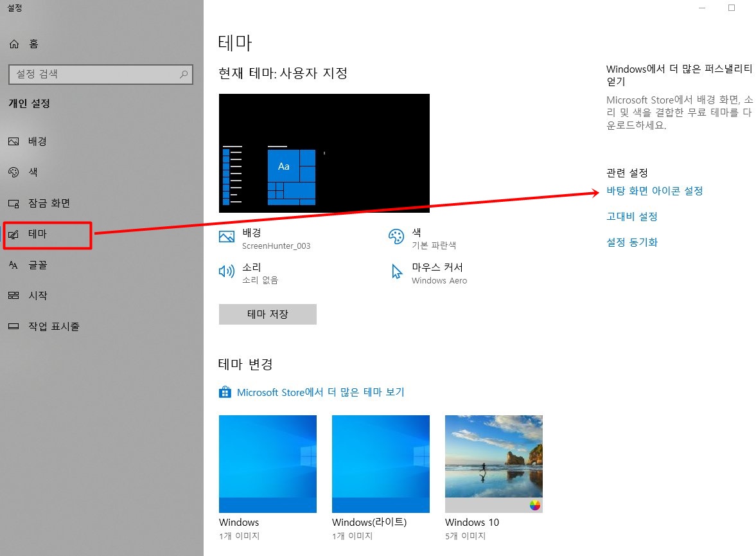This screenshot has width=756, height=556.
Task: Click the background image icon under preview
Action: click(227, 237)
